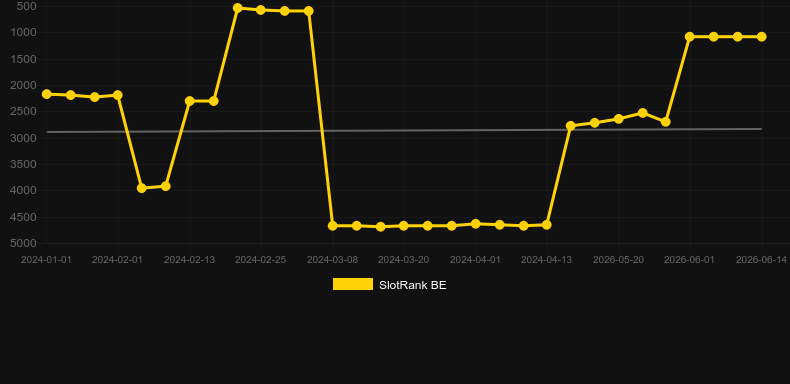This screenshot has height=384, width=790.
Task: Select the data point at 2024-01-01
Action: click(x=47, y=94)
